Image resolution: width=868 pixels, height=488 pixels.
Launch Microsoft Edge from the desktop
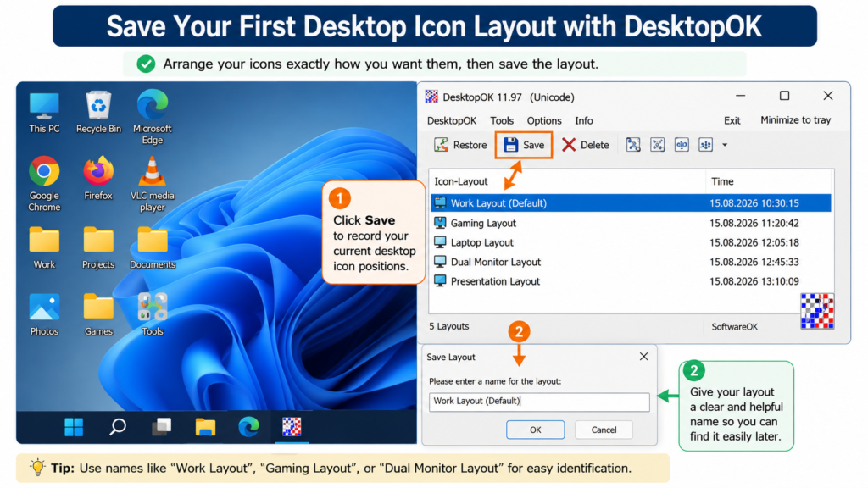[x=153, y=117]
